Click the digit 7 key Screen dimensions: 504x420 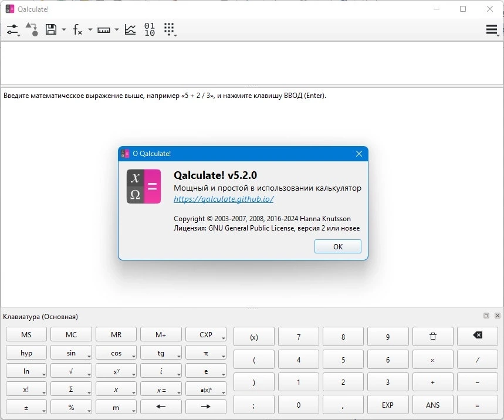299,337
